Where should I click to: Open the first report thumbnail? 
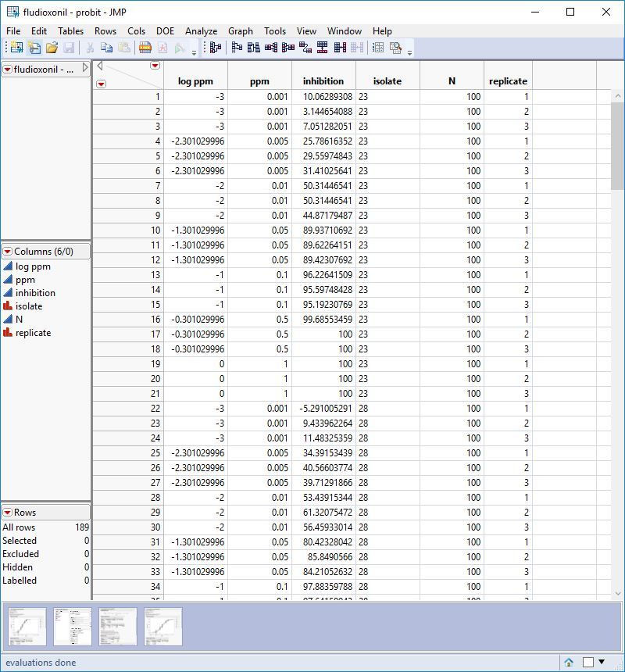27,626
